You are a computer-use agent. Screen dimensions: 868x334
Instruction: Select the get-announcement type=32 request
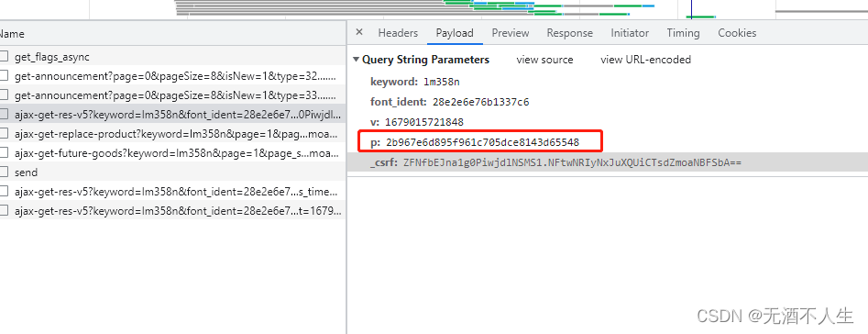[x=172, y=76]
